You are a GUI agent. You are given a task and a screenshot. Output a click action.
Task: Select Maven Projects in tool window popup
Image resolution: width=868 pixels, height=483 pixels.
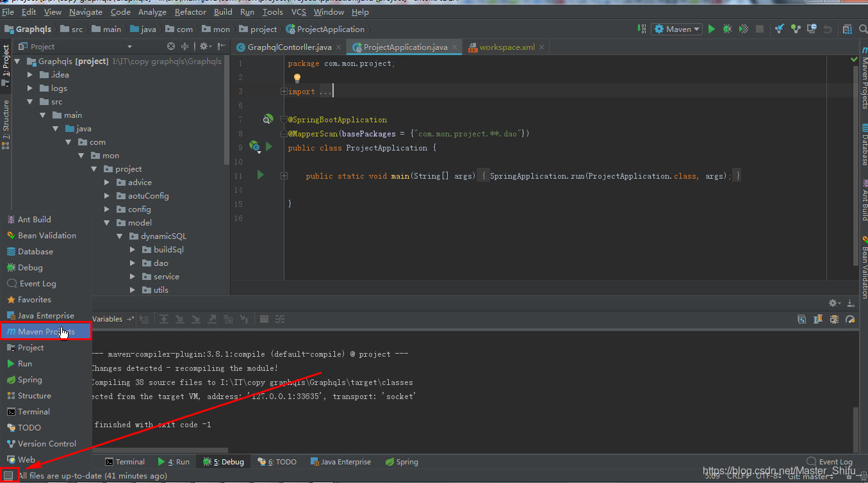(46, 331)
